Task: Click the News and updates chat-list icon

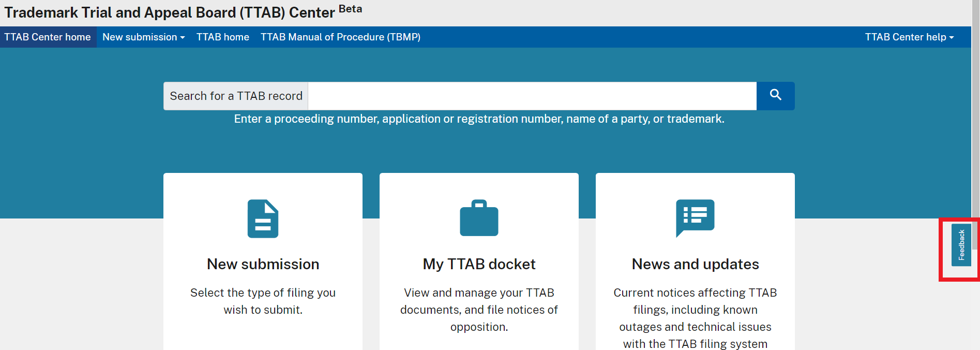Action: pyautogui.click(x=695, y=218)
